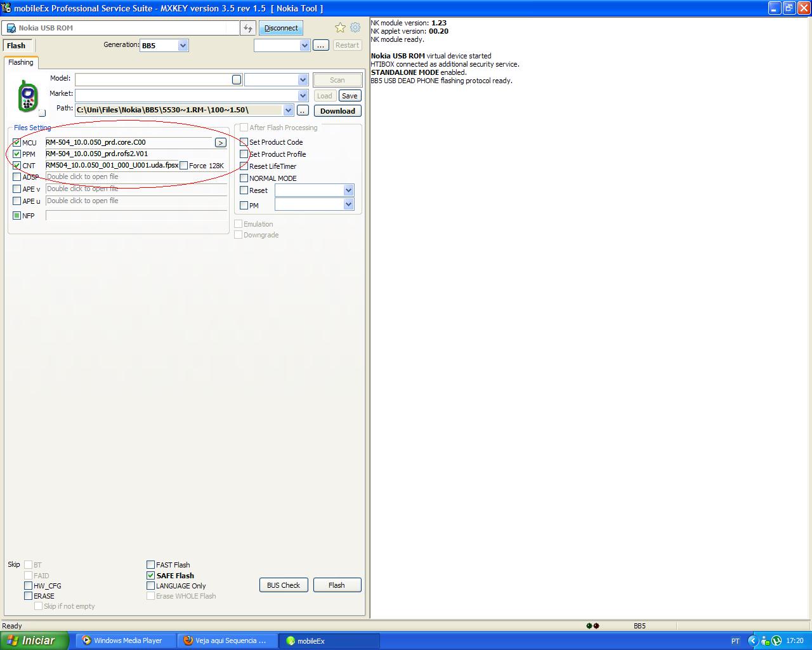The width and height of the screenshot is (812, 650).
Task: Click the PT language indicator in taskbar
Action: (735, 641)
